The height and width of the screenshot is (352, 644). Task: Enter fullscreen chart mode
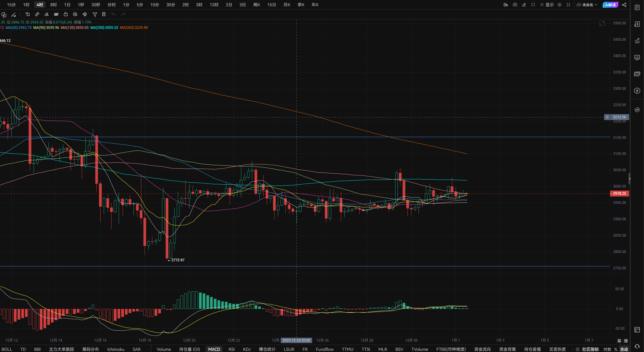pyautogui.click(x=568, y=5)
